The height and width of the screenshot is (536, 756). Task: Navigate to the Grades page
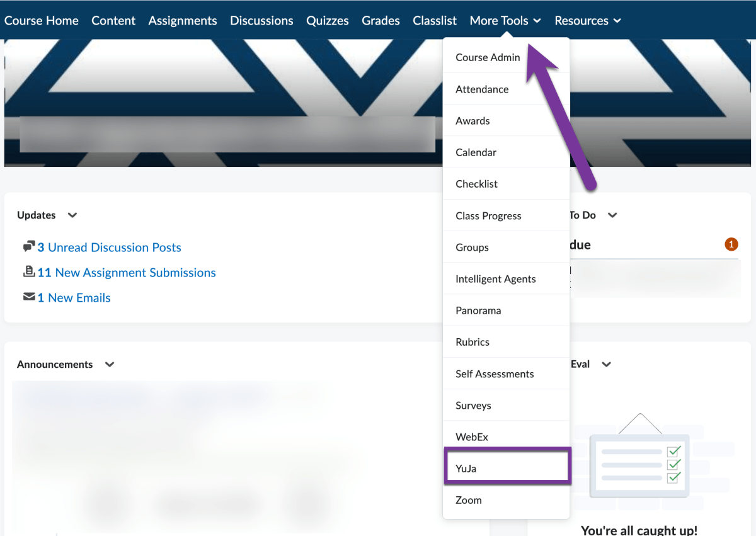(x=381, y=20)
